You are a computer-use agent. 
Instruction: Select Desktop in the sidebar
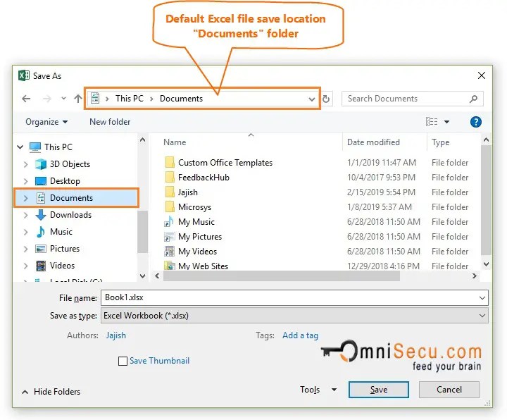point(65,181)
